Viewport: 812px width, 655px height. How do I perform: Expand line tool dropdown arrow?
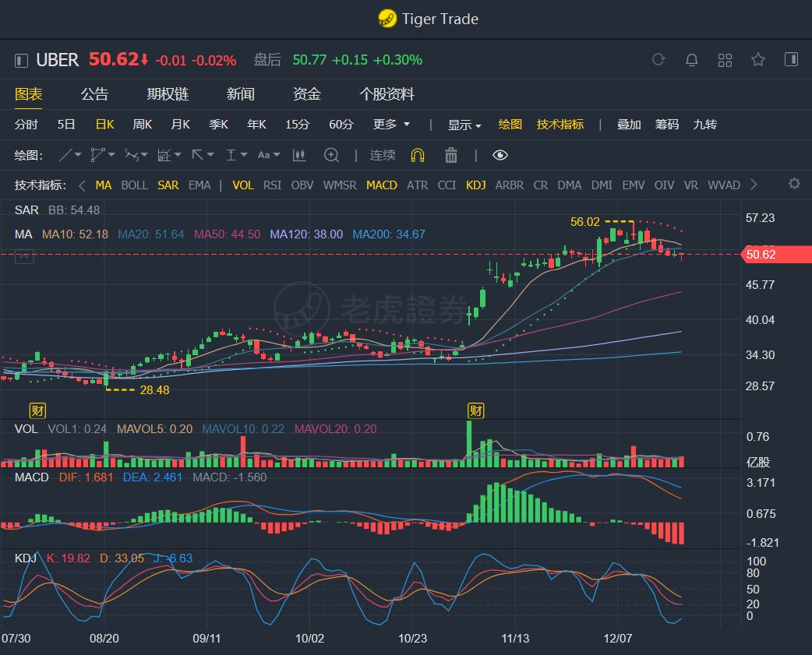click(x=78, y=155)
